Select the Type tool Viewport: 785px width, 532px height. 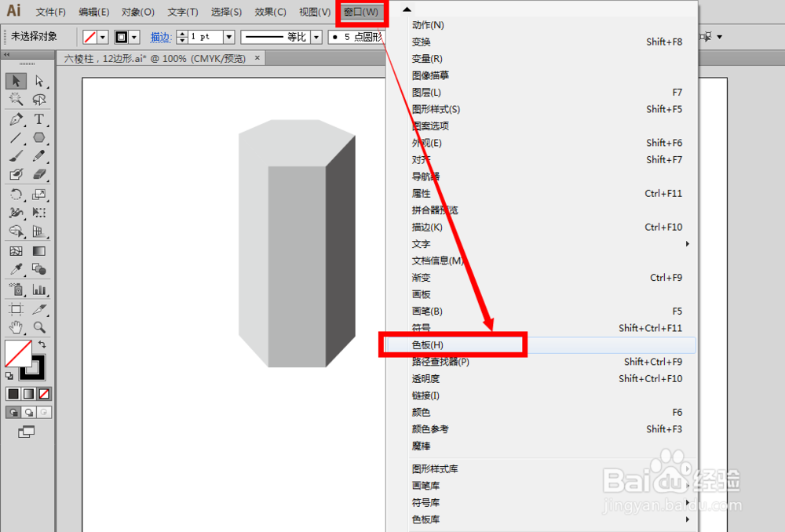click(39, 119)
